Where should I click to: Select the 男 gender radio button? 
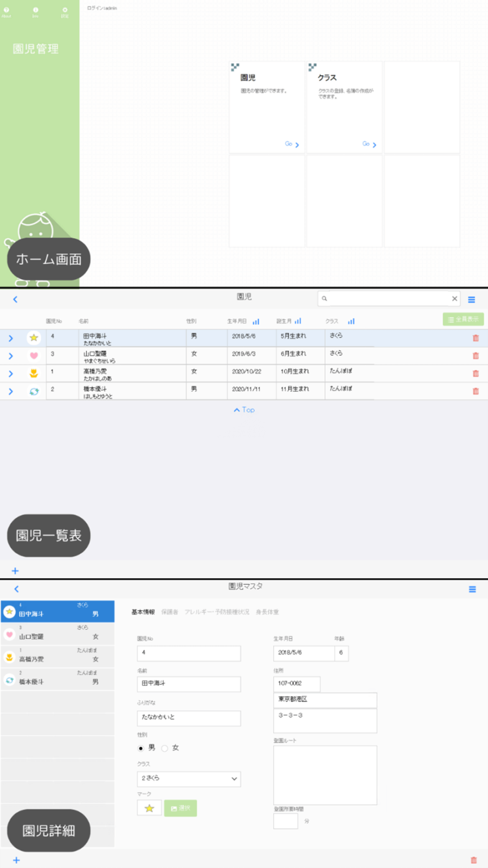pos(140,748)
